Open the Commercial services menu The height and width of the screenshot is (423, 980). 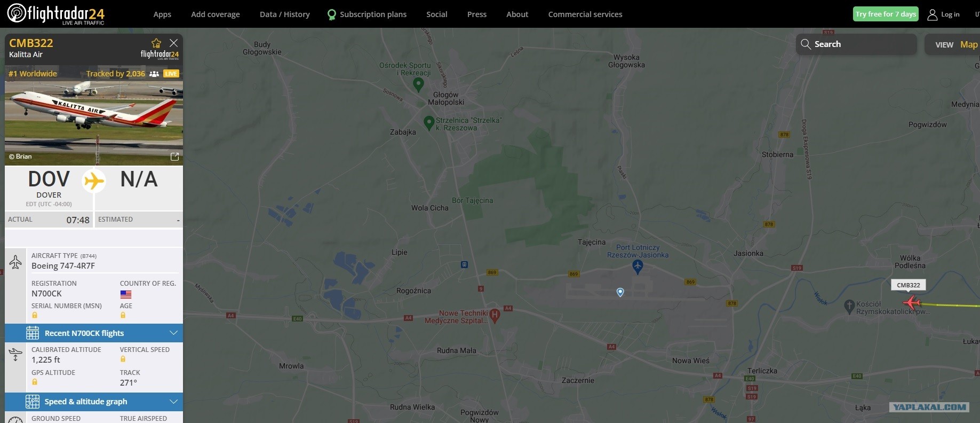click(585, 14)
